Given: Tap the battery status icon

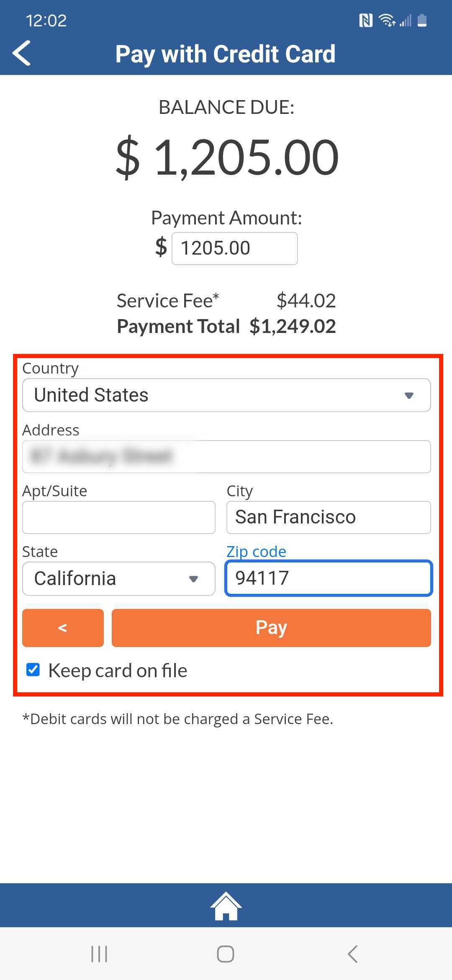Looking at the screenshot, I should click(422, 20).
